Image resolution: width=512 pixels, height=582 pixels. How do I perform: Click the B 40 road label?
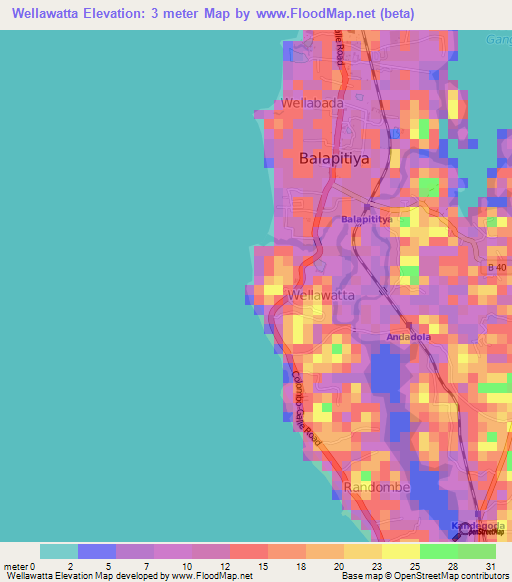[x=497, y=268]
